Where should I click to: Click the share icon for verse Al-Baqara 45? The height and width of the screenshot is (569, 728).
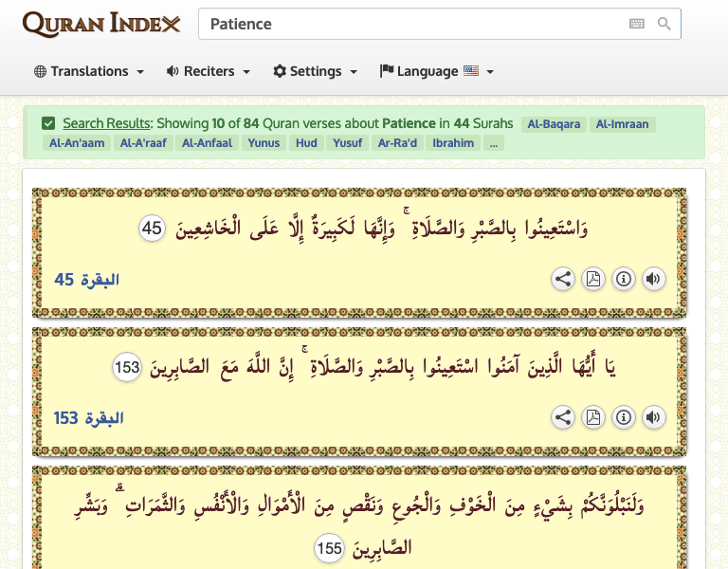tap(563, 280)
